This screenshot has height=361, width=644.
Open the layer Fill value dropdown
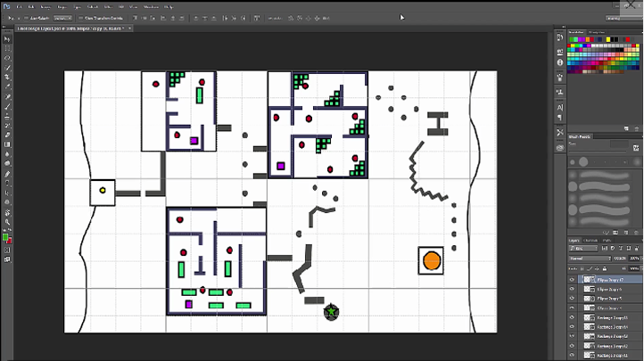click(635, 268)
